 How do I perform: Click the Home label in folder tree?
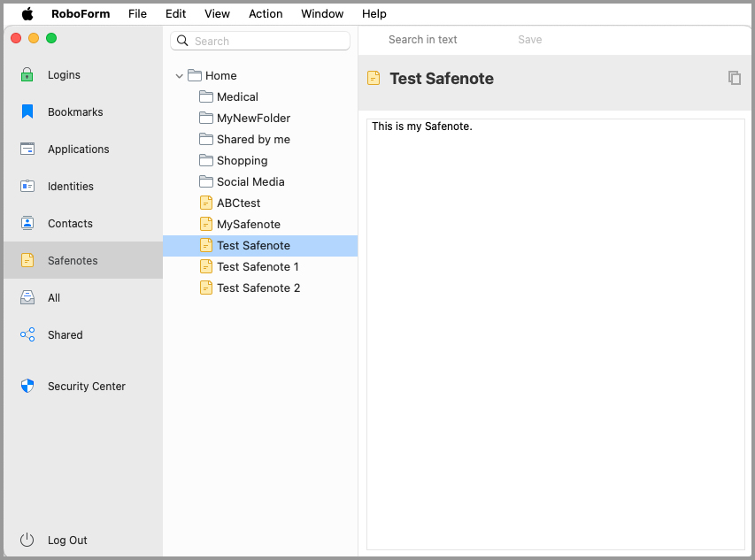(221, 75)
